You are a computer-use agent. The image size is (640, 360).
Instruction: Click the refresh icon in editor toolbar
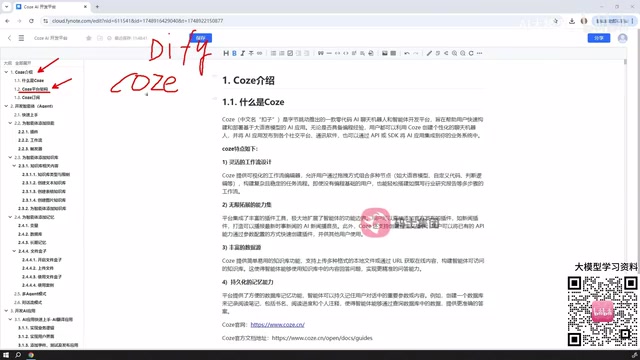click(x=471, y=53)
